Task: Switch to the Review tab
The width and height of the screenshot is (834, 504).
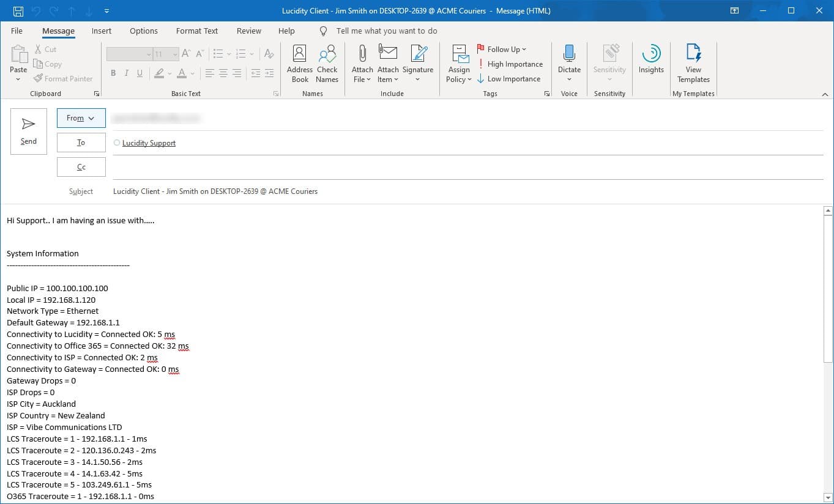Action: tap(249, 31)
